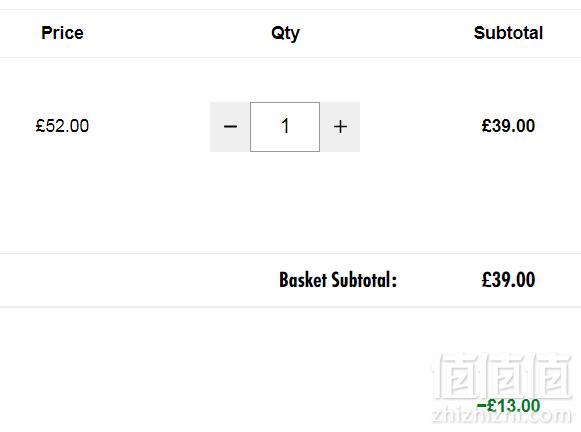The height and width of the screenshot is (432, 581).
Task: Reduce item count using the − icon
Action: (x=230, y=127)
